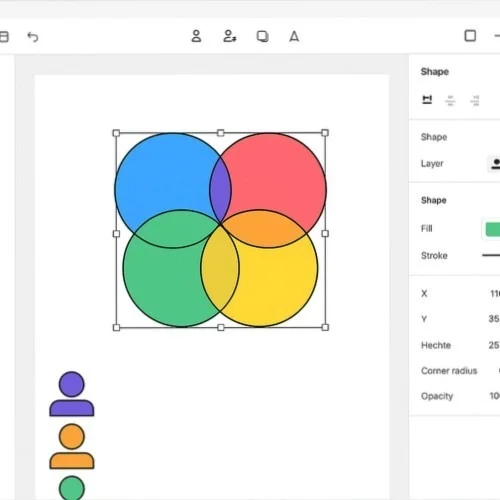Click the top-right selection resize handle
Screen dimensions: 500x500
325,133
